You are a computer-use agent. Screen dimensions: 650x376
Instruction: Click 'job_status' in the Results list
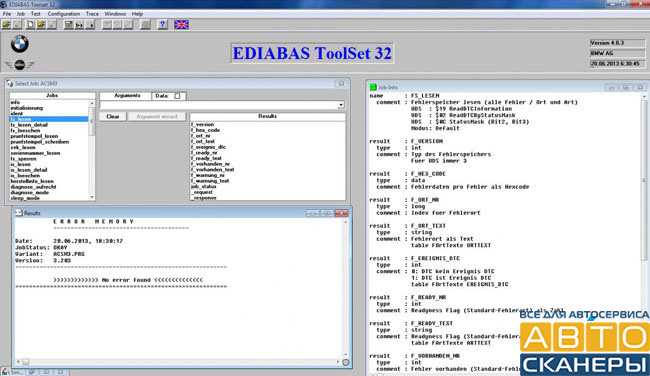click(x=204, y=187)
